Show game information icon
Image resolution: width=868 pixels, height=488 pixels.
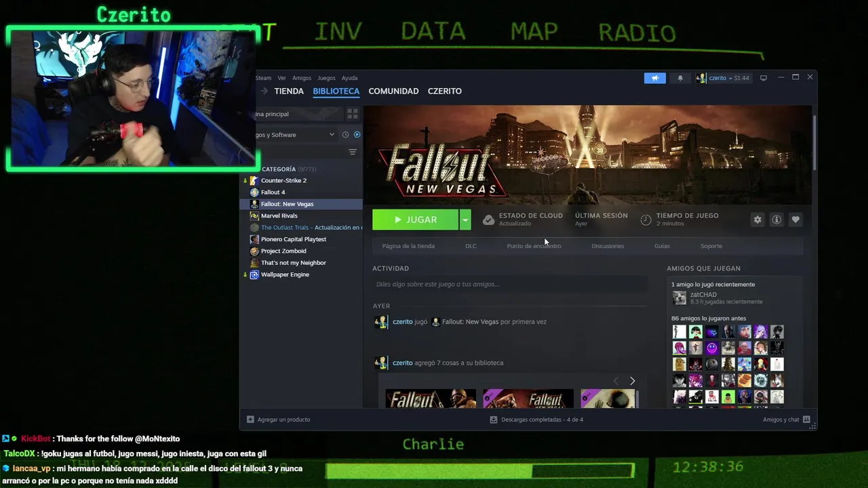click(x=776, y=220)
